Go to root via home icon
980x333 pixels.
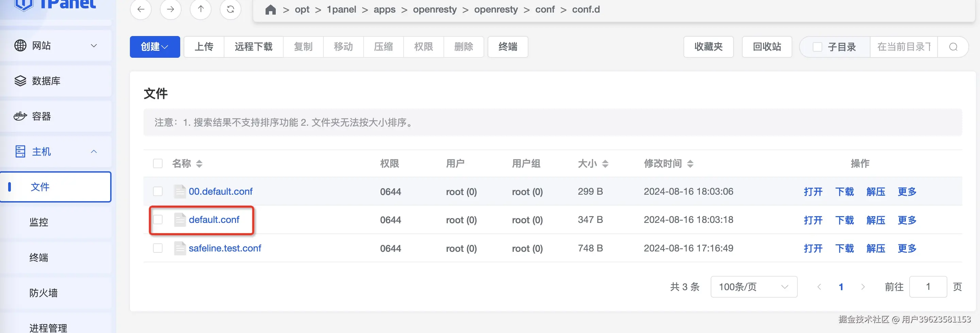[x=270, y=10]
